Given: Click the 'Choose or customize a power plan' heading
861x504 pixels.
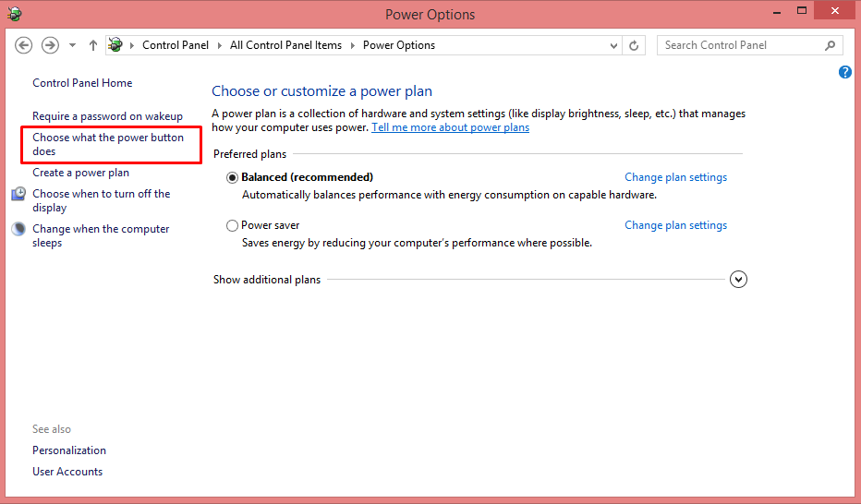Looking at the screenshot, I should pos(321,91).
